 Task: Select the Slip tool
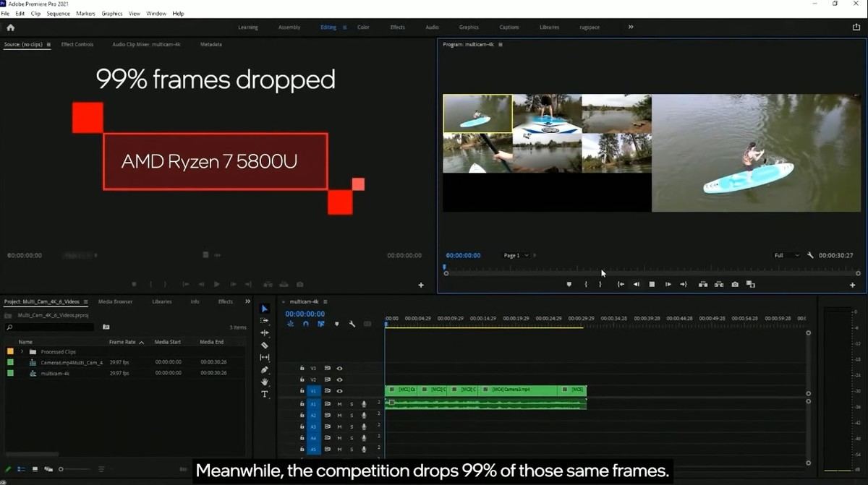tap(264, 357)
